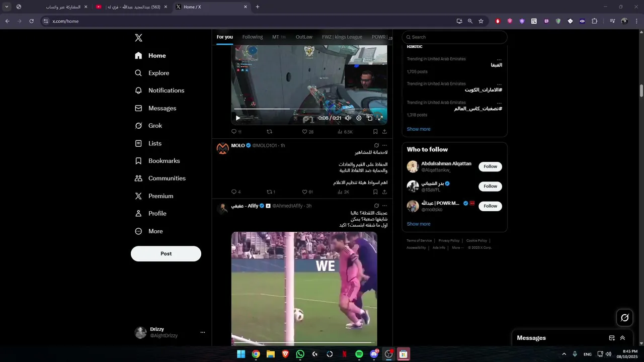Click the white Post button

[166, 253]
